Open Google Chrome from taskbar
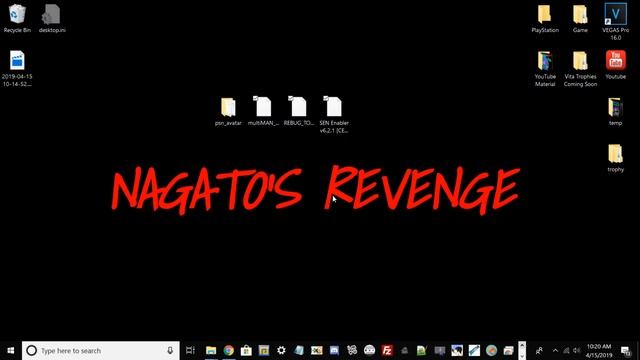This screenshot has height=360, width=640. 229,350
